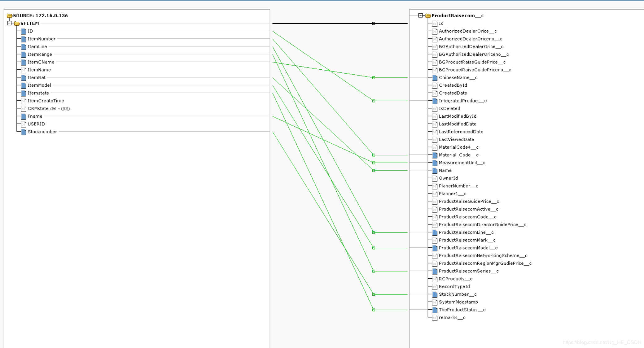Select the link handle for TheProductStatus__c
644x348 pixels.
click(374, 310)
